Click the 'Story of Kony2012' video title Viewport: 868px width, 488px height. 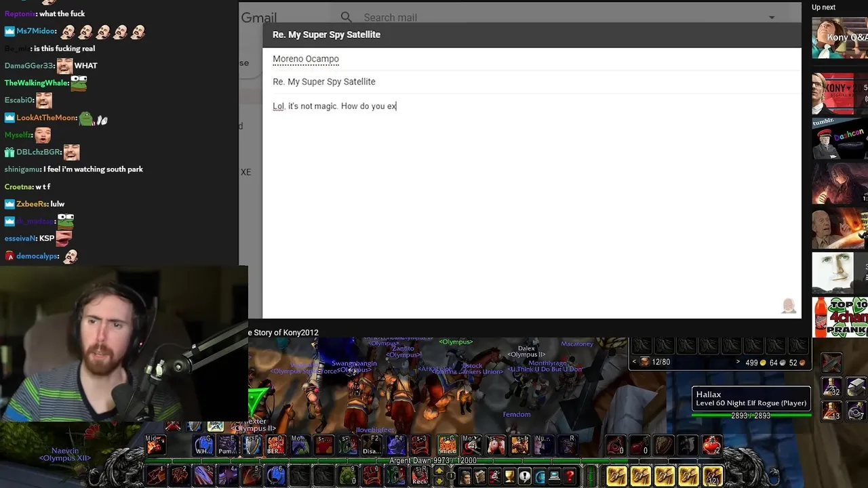coord(283,333)
